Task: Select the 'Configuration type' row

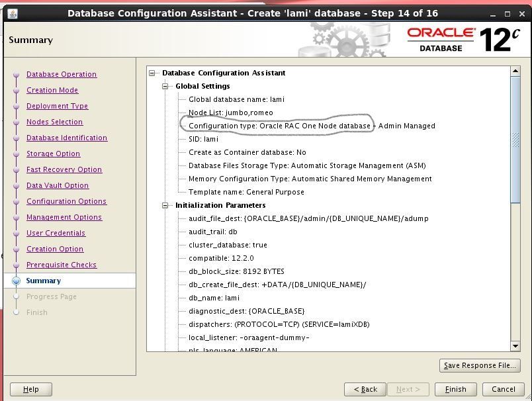Action: (312, 126)
